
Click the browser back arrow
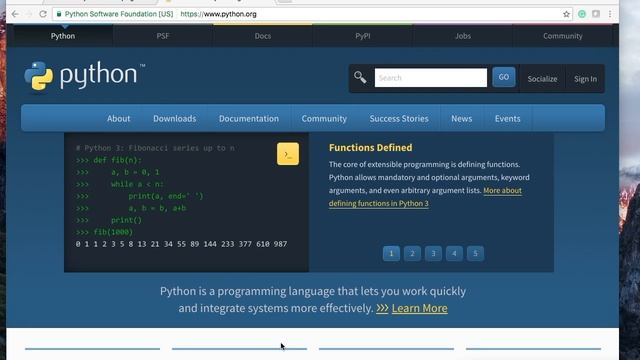[x=15, y=14]
